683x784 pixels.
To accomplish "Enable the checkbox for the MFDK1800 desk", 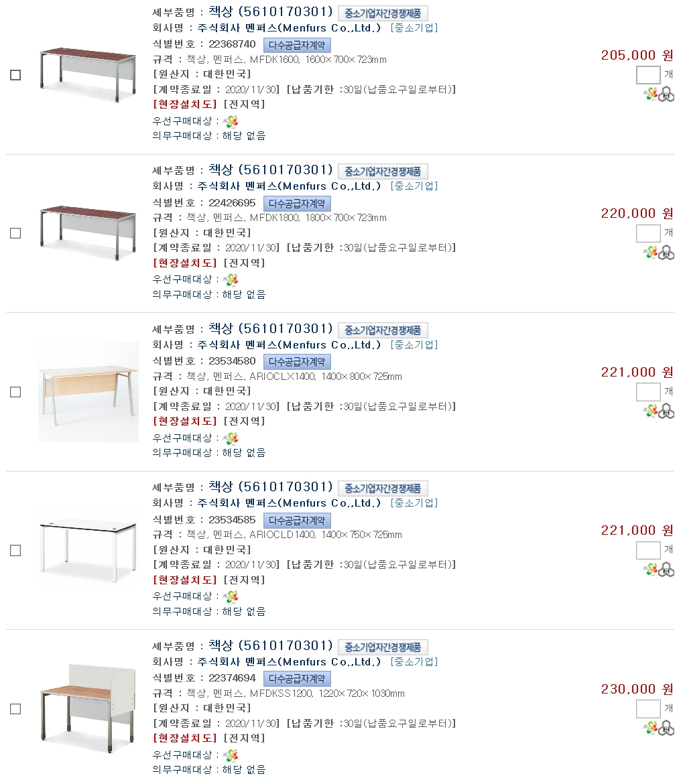I will tap(15, 233).
